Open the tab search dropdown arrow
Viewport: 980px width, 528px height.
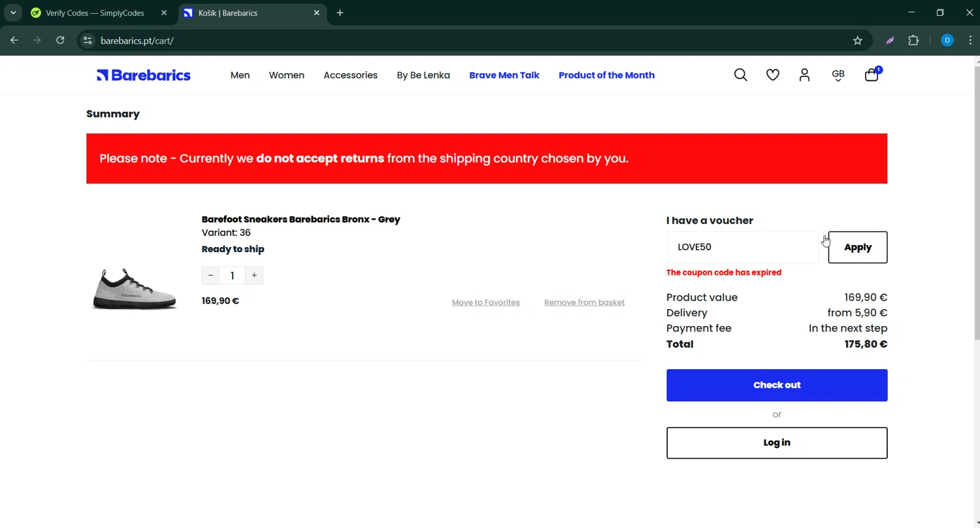[x=12, y=12]
